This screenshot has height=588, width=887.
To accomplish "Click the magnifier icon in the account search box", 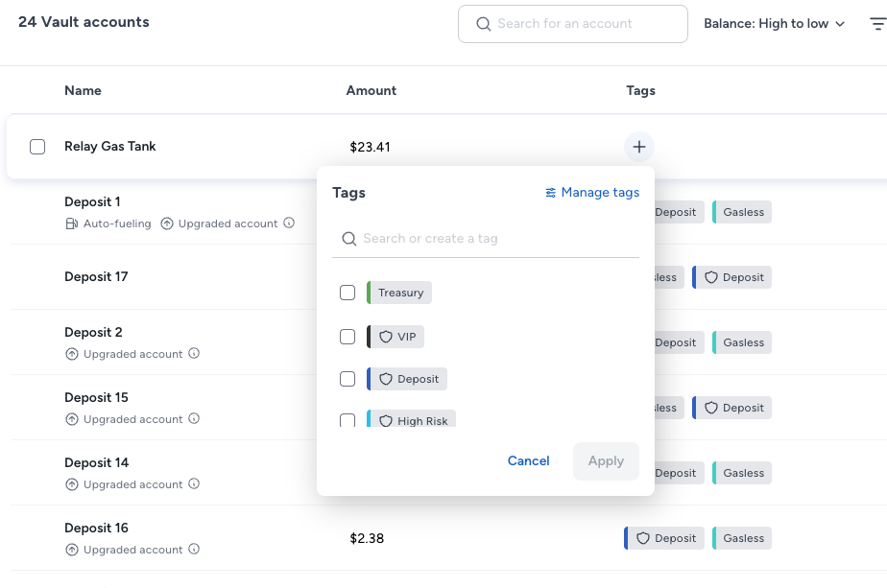I will pos(483,24).
